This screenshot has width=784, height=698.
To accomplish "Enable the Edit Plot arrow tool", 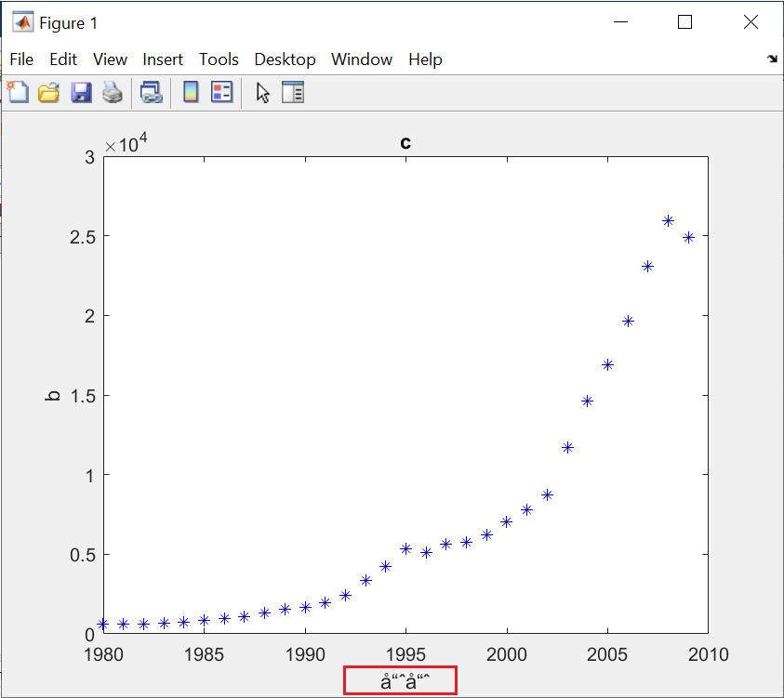I will pos(263,92).
